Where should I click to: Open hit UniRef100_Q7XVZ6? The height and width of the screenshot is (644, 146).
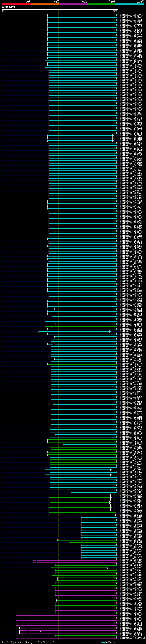(131, 20)
